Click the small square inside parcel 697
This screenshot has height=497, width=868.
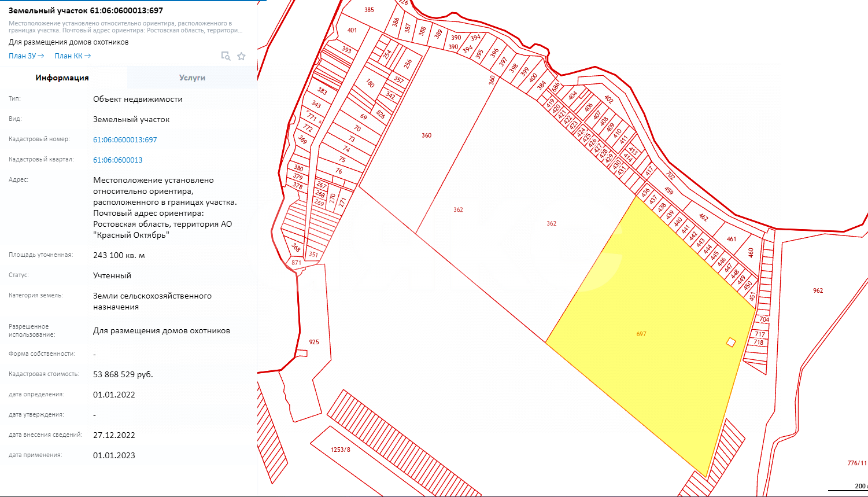click(731, 343)
